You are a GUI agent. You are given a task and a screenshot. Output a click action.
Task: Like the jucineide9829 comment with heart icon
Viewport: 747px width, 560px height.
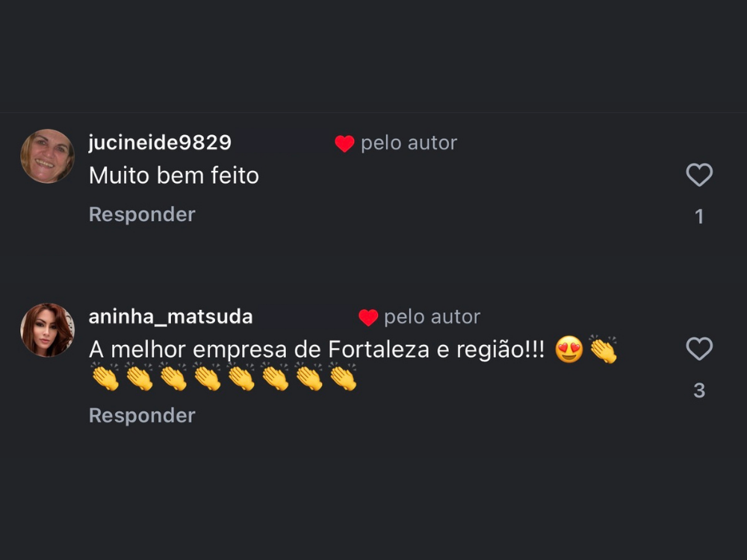click(x=699, y=175)
